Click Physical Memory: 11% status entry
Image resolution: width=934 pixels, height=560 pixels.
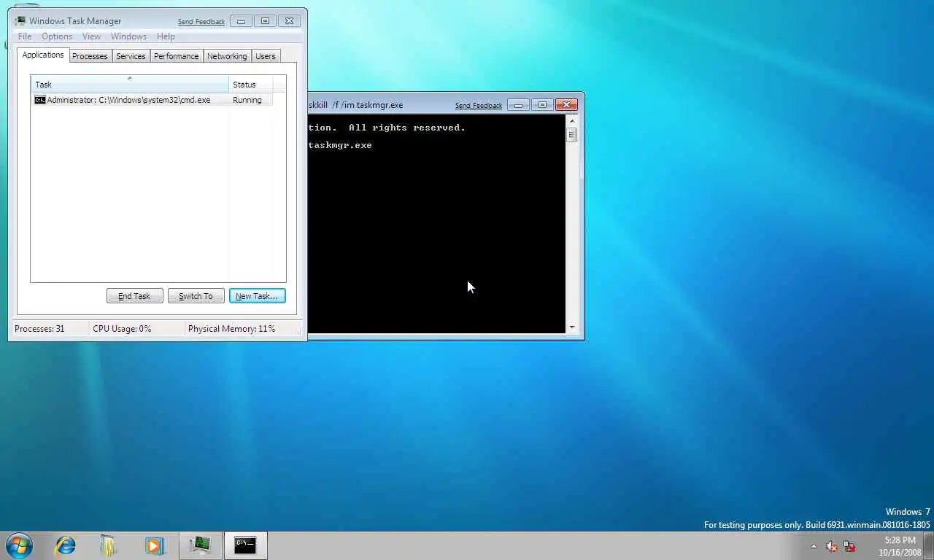(231, 329)
